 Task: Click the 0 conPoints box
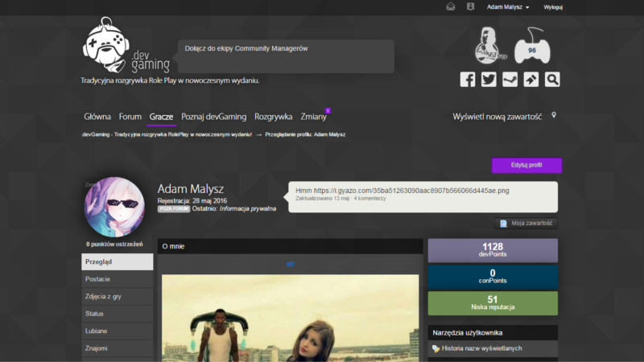(493, 277)
